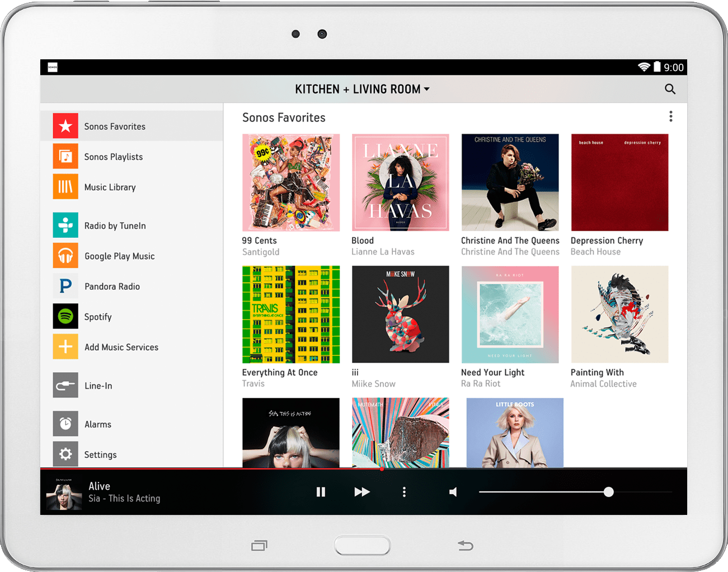Image resolution: width=728 pixels, height=572 pixels.
Task: Skip to the next track
Action: pos(362,492)
